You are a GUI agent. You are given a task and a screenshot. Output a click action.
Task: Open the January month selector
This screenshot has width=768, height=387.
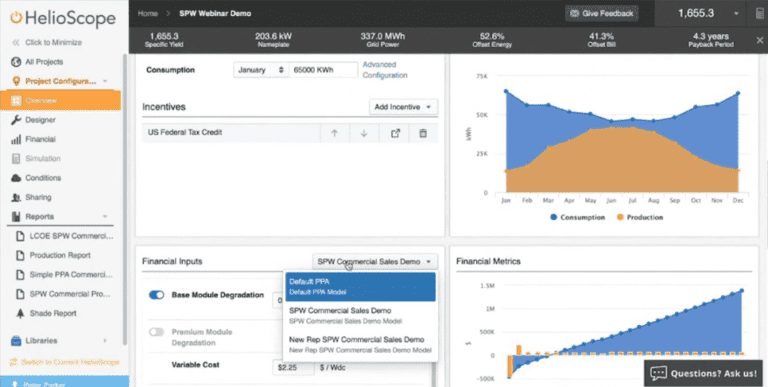pyautogui.click(x=261, y=70)
